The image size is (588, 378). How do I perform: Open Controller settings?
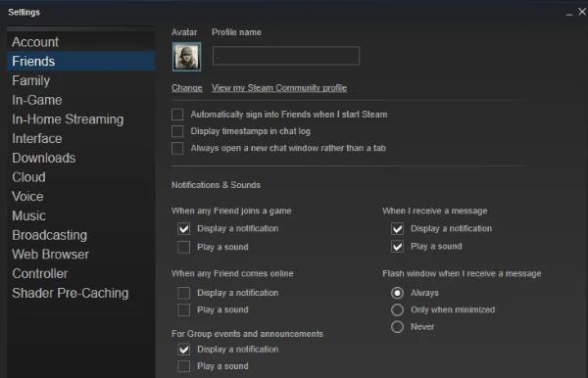(81, 273)
